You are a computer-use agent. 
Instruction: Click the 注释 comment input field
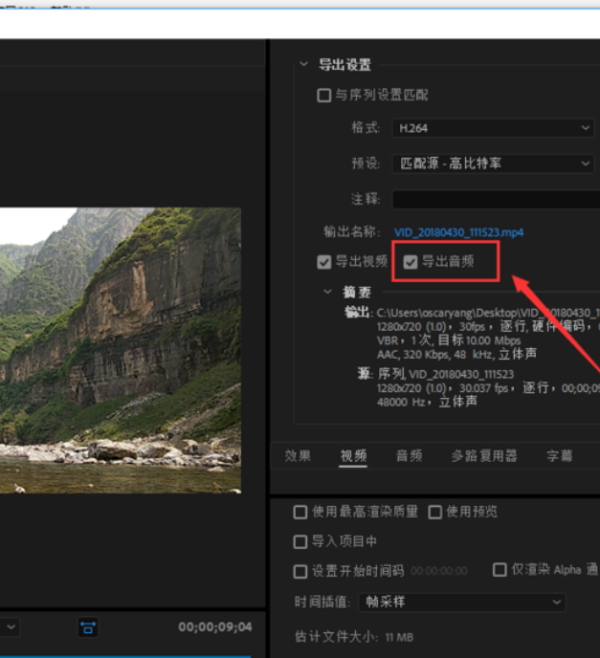[496, 199]
